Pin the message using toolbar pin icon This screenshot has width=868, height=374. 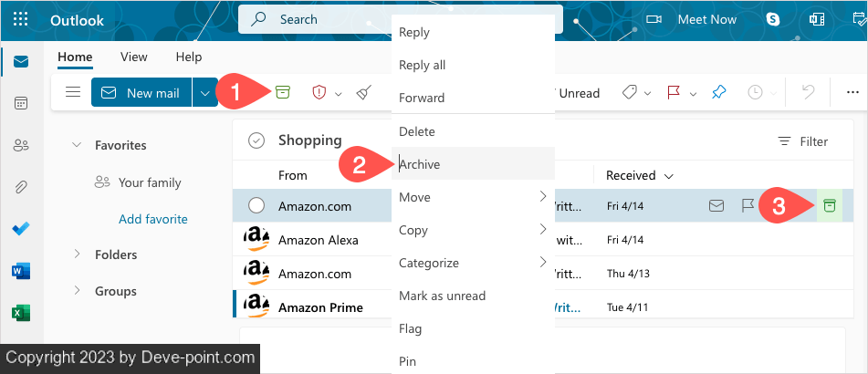(718, 92)
